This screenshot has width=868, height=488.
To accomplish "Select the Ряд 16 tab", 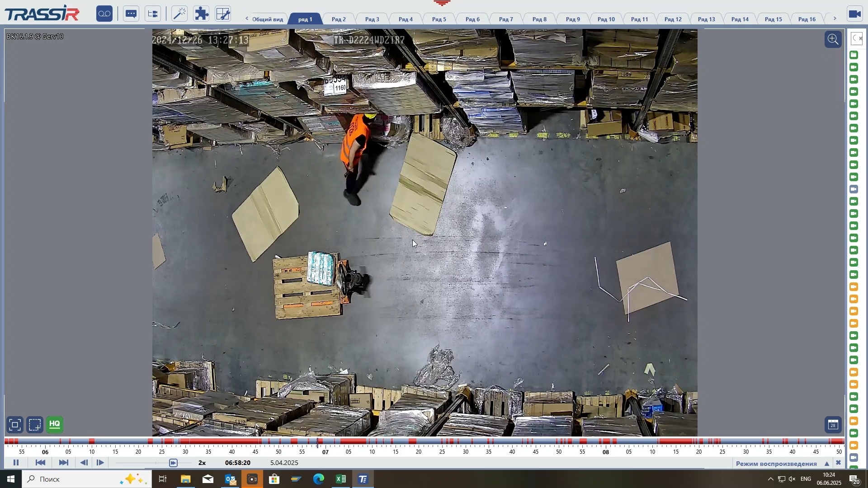I will pyautogui.click(x=807, y=19).
